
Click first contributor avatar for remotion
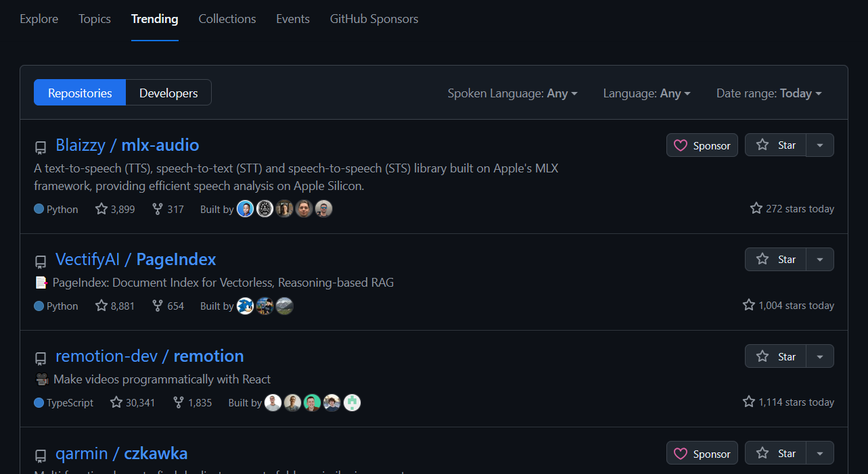pos(273,402)
